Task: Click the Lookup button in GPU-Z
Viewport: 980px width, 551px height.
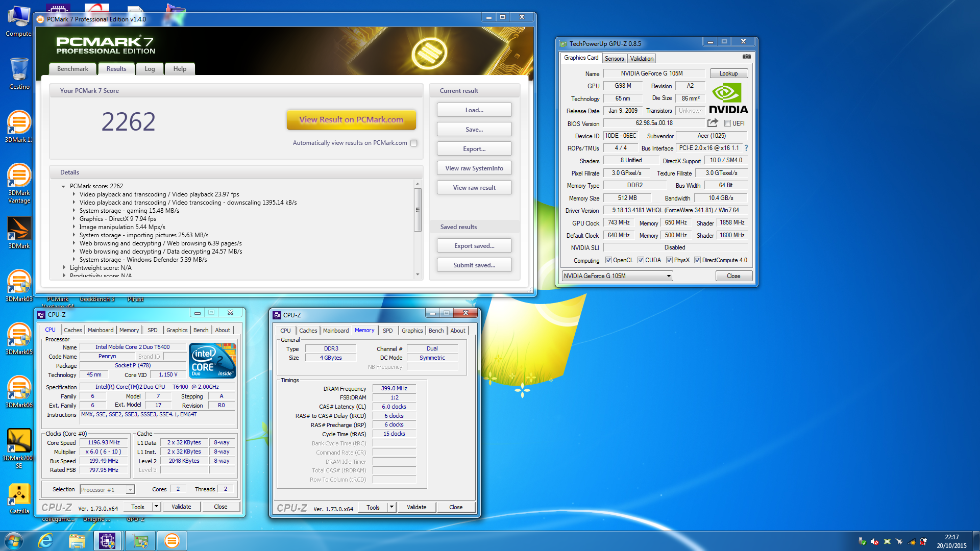Action: pos(728,73)
